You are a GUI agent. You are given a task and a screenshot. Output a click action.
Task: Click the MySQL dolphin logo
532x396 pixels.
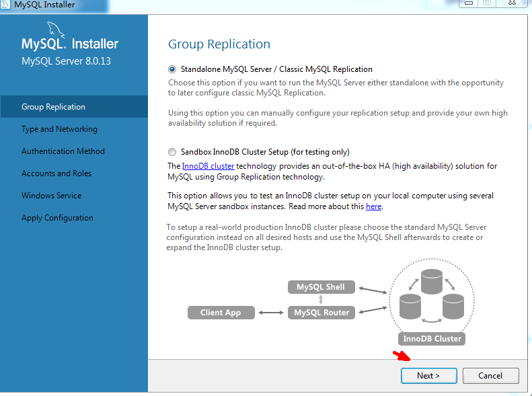[x=56, y=29]
